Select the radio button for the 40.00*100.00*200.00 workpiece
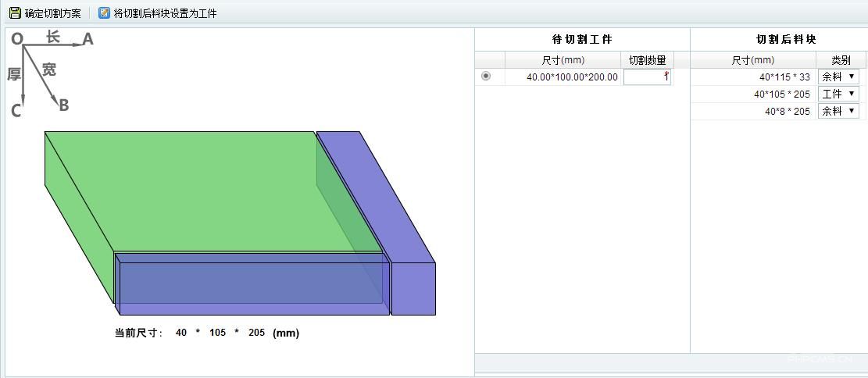Viewport: 868px width, 378px height. coord(486,77)
